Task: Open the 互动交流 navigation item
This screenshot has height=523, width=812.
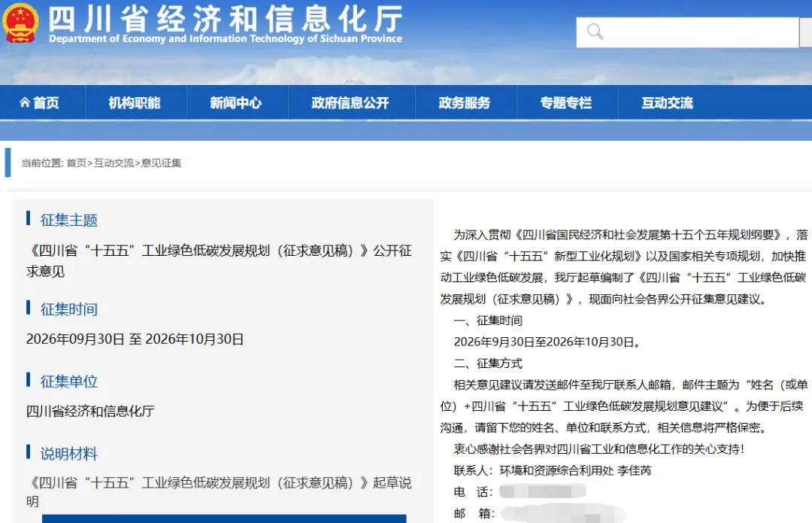Action: click(x=668, y=102)
